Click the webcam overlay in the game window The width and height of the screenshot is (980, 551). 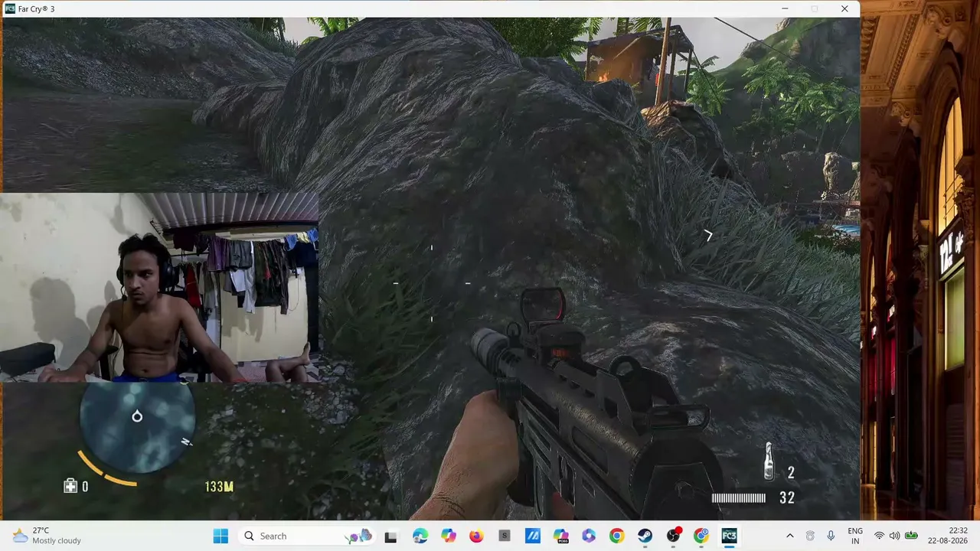pos(159,288)
